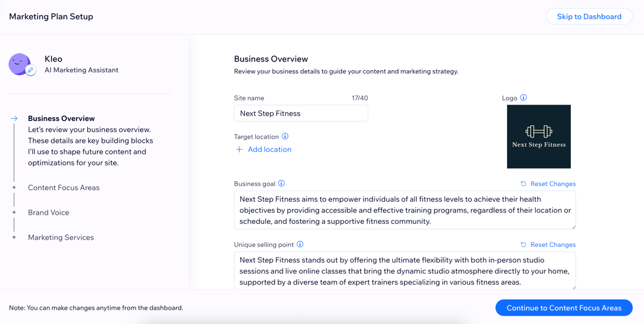Click the pencil edit icon on Kleo avatar
The height and width of the screenshot is (324, 644).
coord(31,70)
